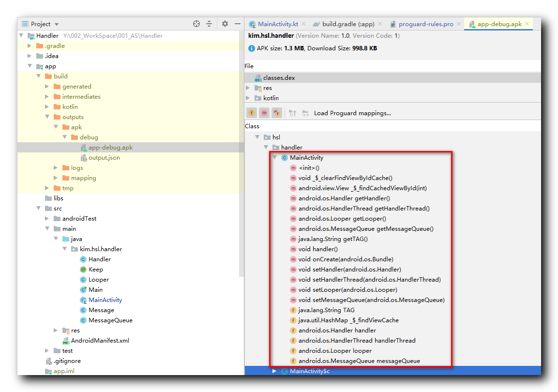This screenshot has width=558, height=392.
Task: Toggle the methods filter (m)
Action: [x=264, y=113]
